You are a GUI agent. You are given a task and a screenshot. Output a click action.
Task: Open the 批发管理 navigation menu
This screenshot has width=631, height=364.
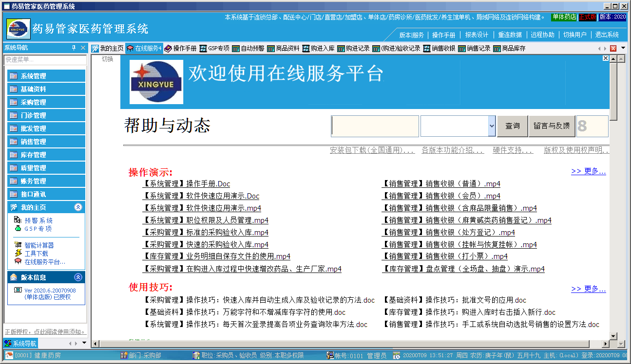click(x=46, y=128)
